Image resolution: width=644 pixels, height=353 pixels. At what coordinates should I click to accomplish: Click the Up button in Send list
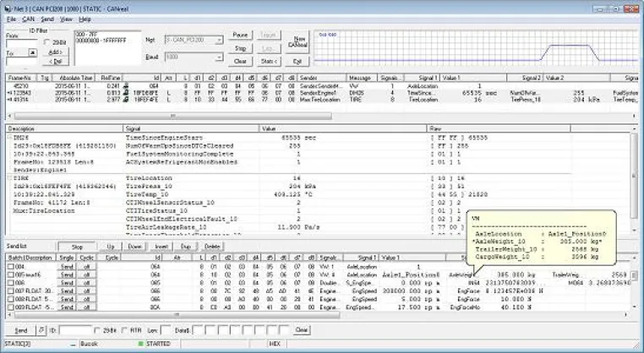[111, 247]
